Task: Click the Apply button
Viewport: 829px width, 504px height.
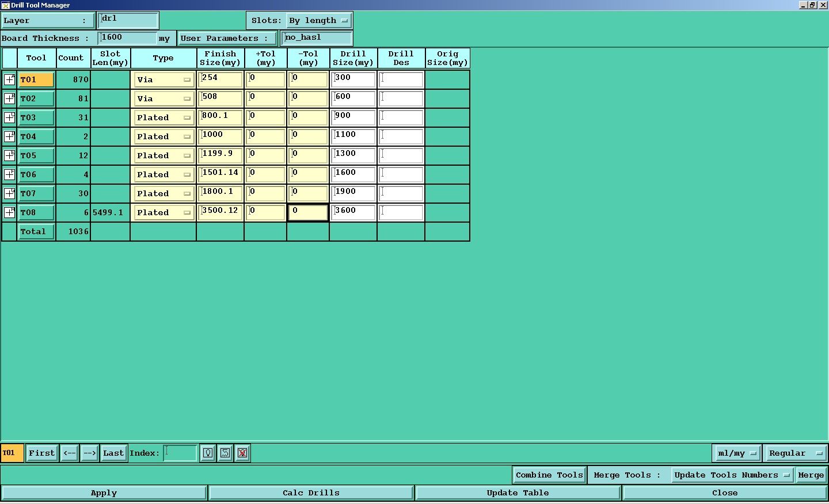Action: [x=104, y=492]
